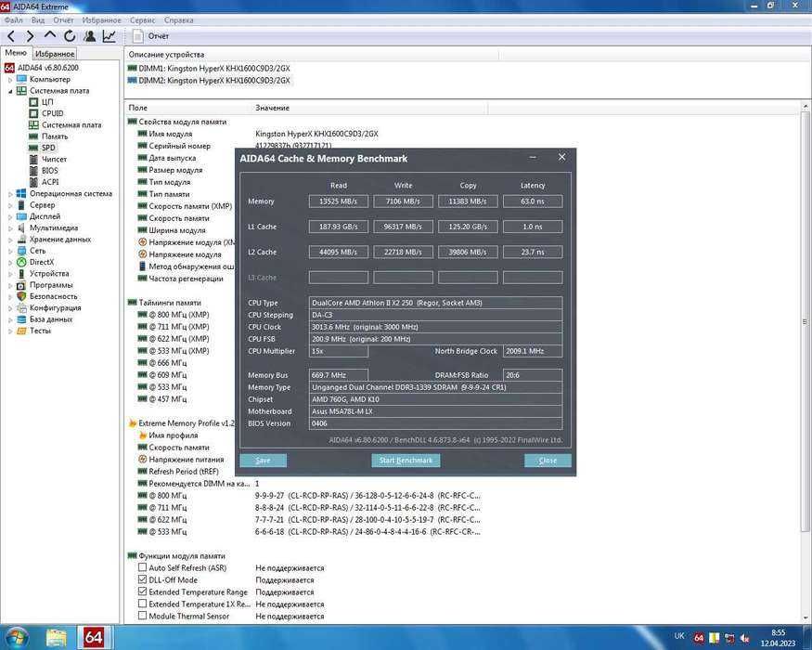Expand the Компьютер tree node
Viewport: 812px width, 650px height.
pos(10,80)
